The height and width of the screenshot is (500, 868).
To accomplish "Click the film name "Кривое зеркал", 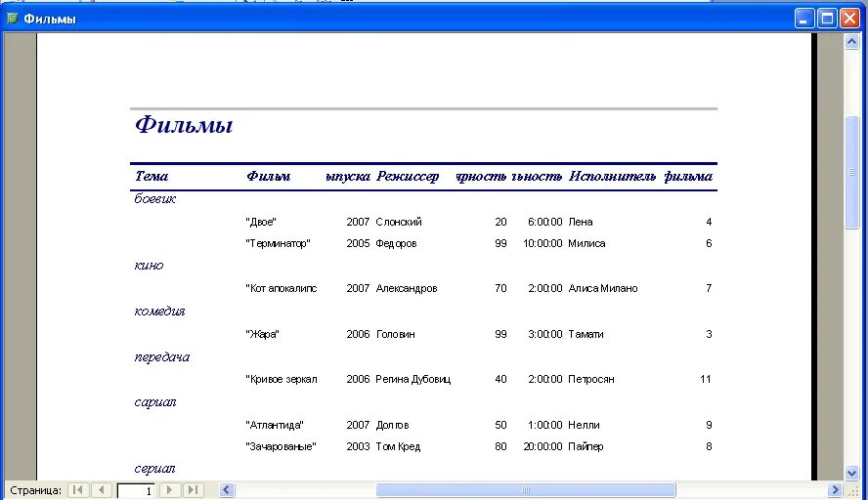I will point(282,380).
